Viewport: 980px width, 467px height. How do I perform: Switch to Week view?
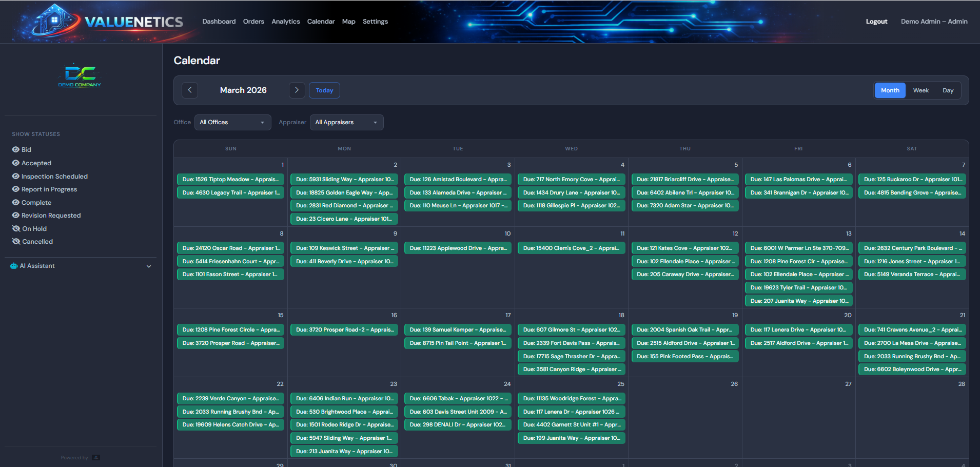(x=921, y=90)
